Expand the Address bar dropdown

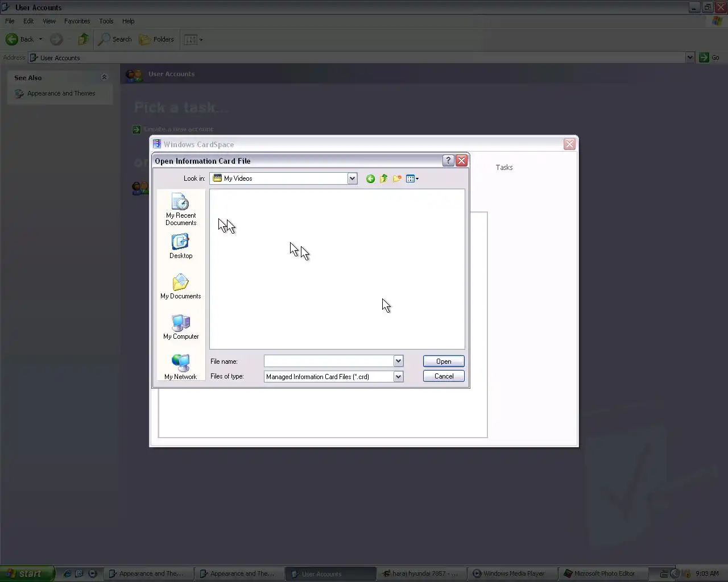point(690,57)
